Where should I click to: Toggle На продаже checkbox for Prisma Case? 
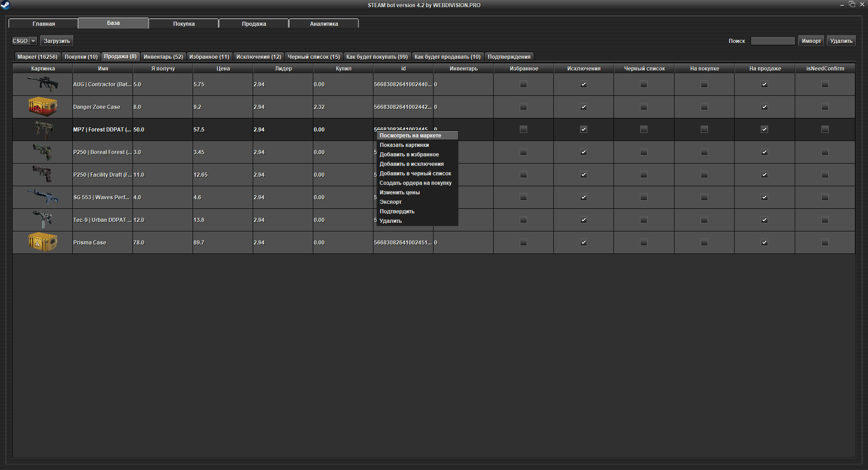point(764,242)
